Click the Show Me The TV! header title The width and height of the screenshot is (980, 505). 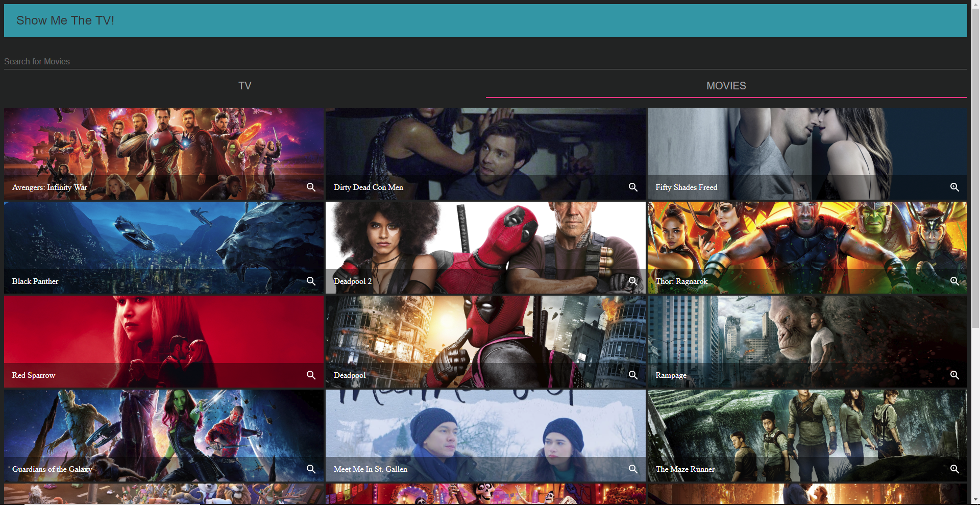click(65, 20)
